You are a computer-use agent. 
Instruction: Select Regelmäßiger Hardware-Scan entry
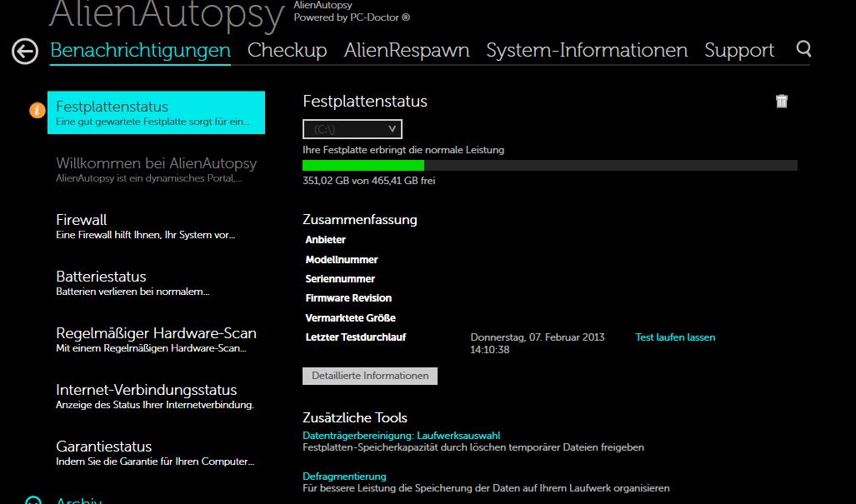point(156,339)
